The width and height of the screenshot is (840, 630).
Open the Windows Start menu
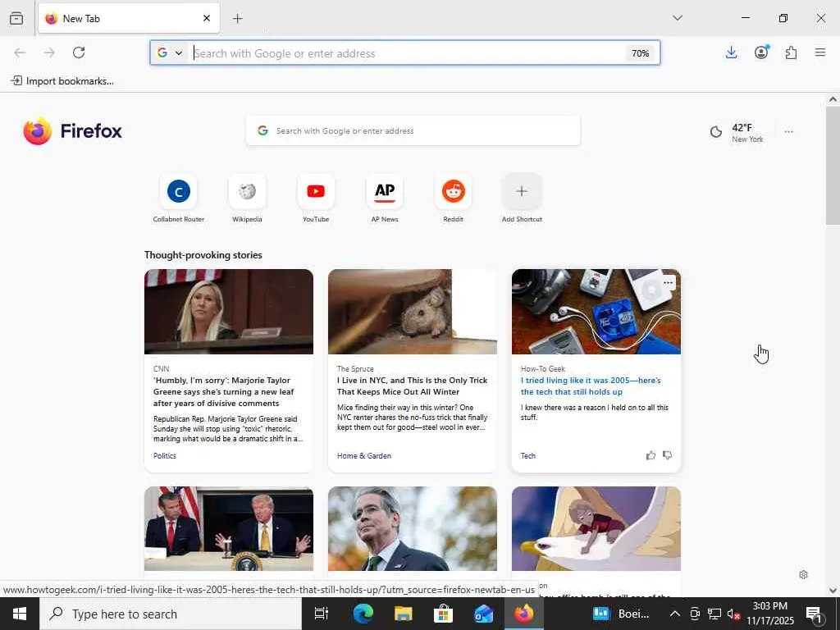pos(20,614)
